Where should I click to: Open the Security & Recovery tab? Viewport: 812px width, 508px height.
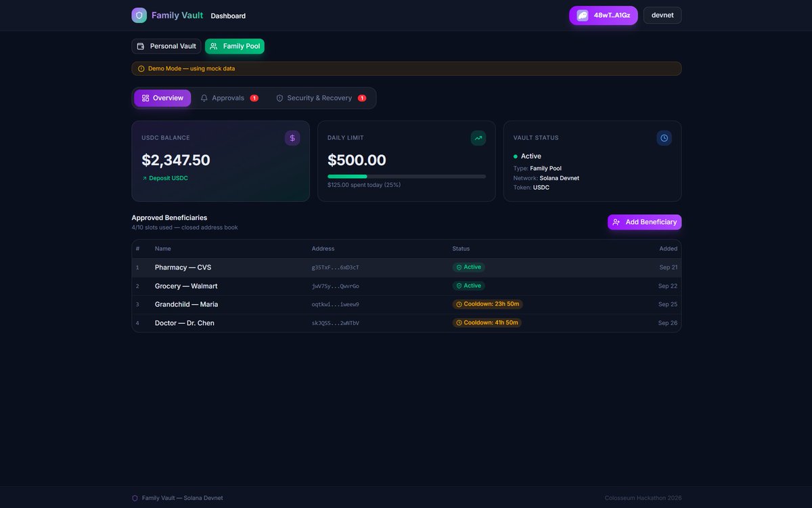pos(321,98)
